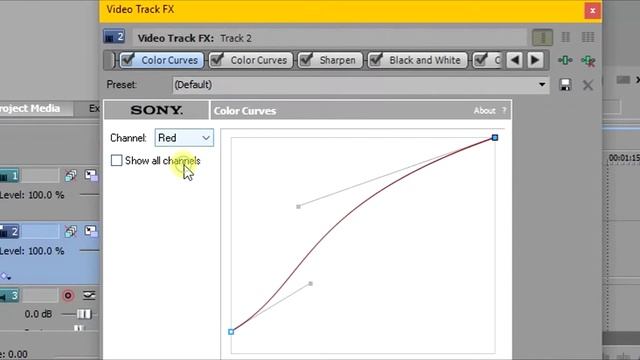Click the track 2 number header
Image resolution: width=640 pixels, height=360 pixels.
[x=9, y=231]
